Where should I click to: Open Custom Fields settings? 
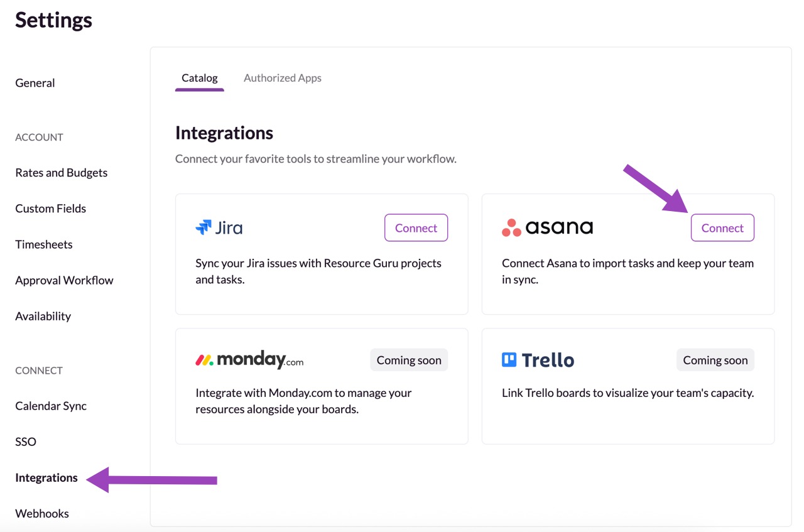click(50, 209)
